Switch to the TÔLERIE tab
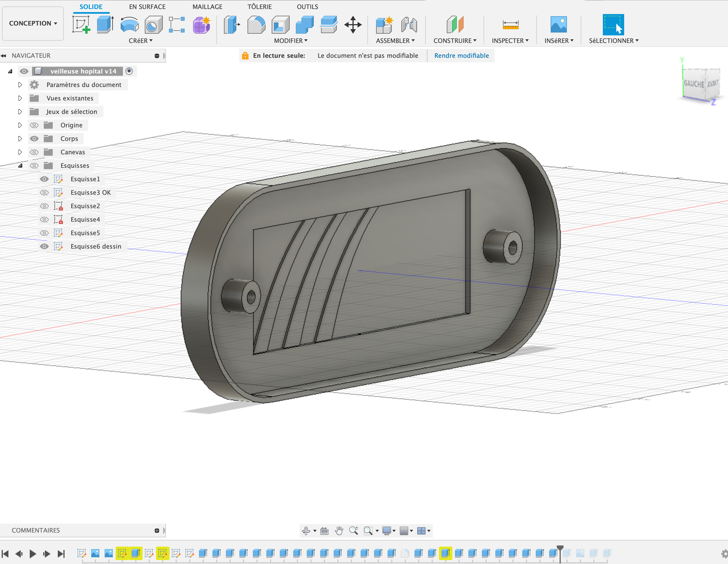728x564 pixels. (x=259, y=7)
